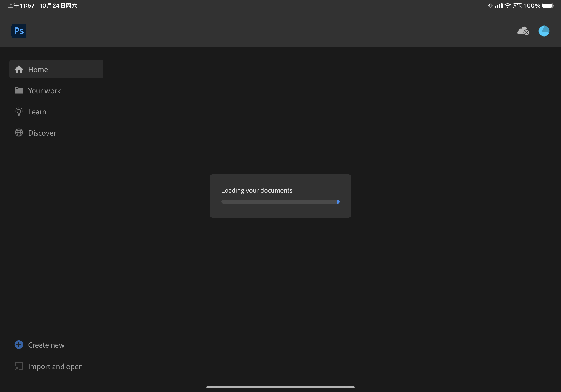This screenshot has height=392, width=561.
Task: Click the Learn lightbulb icon
Action: coord(19,111)
